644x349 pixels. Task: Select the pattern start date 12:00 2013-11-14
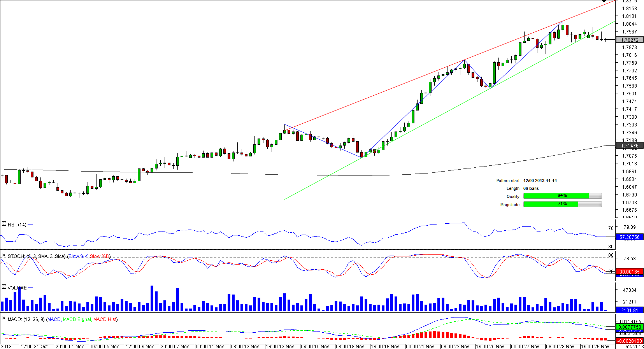(540, 181)
